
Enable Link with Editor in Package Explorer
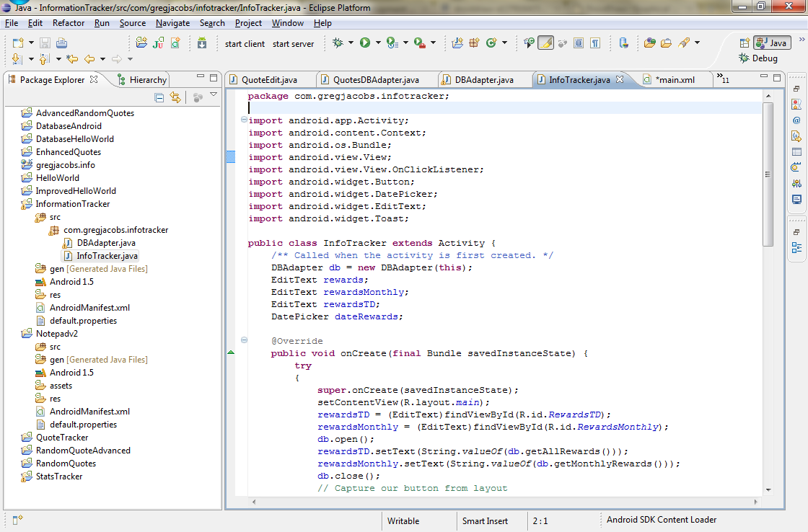click(175, 97)
